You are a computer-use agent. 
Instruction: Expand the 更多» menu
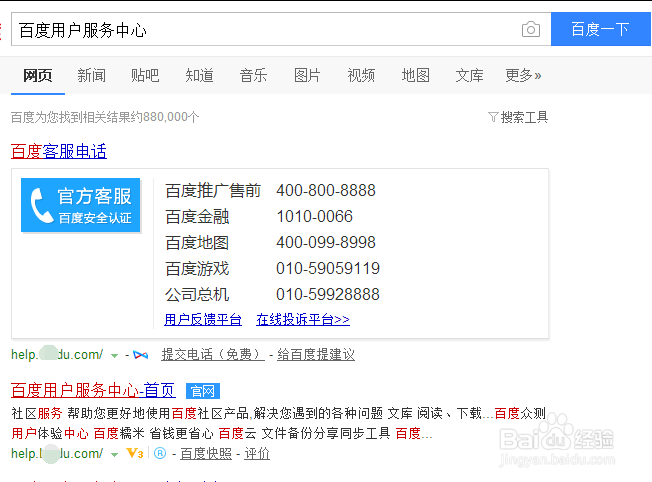(523, 75)
